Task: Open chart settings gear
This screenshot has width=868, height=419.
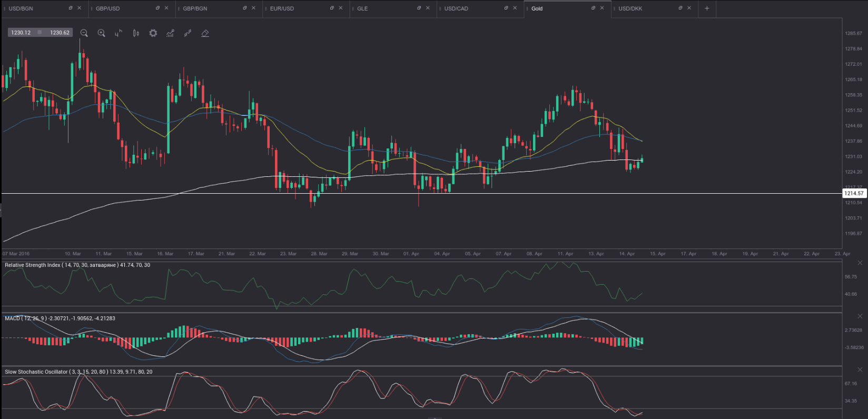Action: [153, 33]
